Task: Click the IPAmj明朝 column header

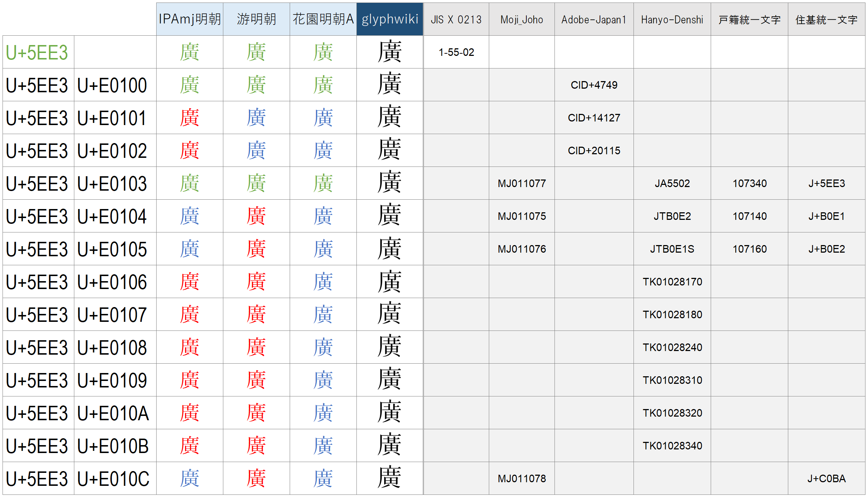Action: [190, 19]
